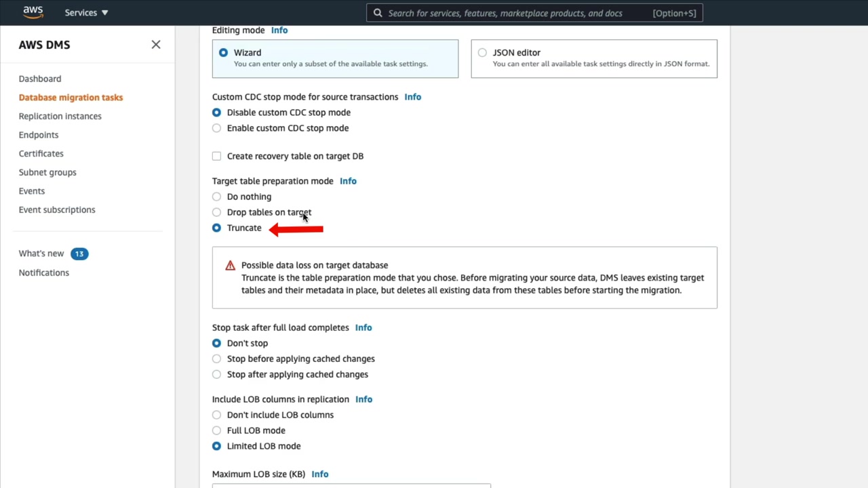
Task: Enable custom CDC stop mode
Action: (x=216, y=128)
